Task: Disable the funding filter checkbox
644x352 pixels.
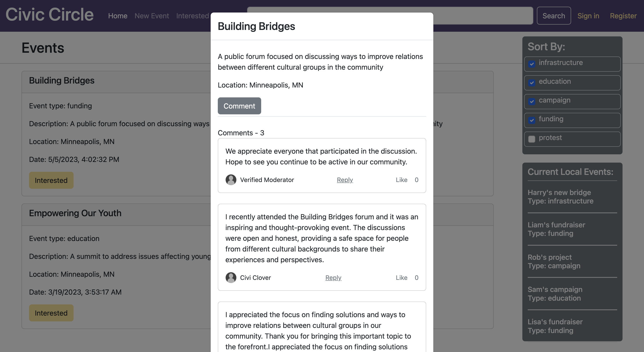Action: pos(532,120)
